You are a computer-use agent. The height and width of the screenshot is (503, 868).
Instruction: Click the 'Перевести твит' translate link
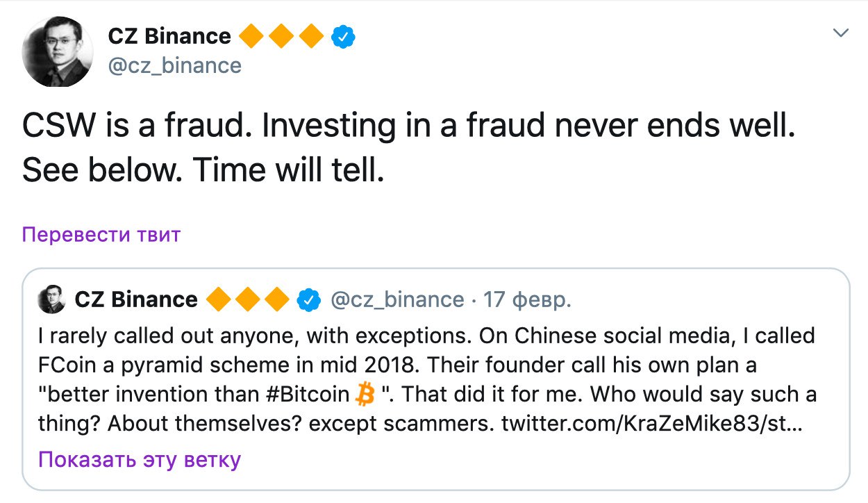pos(101,235)
